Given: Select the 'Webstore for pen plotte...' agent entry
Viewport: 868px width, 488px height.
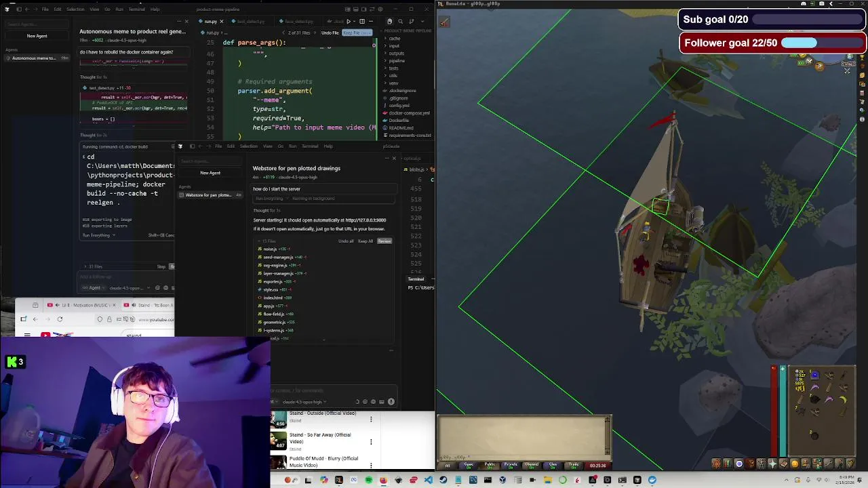Looking at the screenshot, I should 210,195.
